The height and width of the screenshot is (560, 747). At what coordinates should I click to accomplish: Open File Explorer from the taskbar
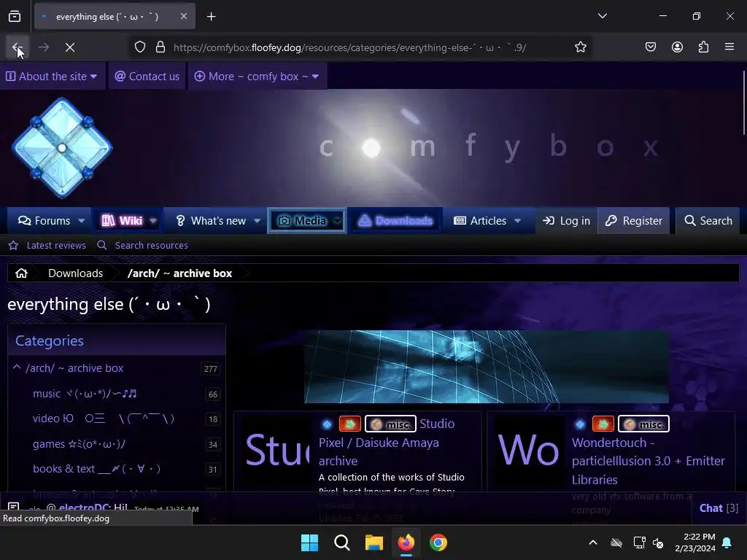click(374, 542)
